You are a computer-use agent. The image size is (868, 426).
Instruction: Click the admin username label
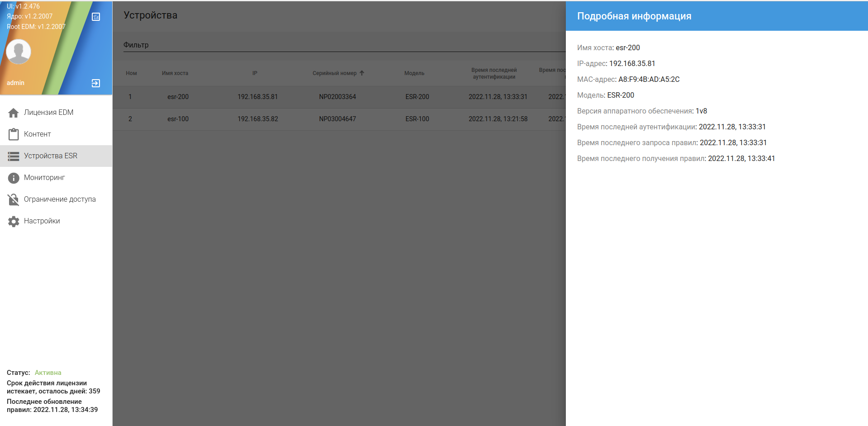(15, 83)
